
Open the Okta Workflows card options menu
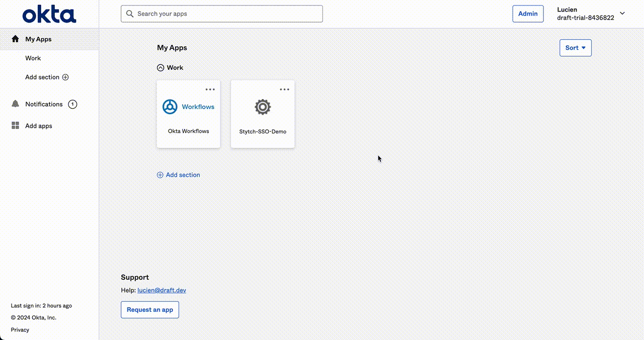[210, 90]
